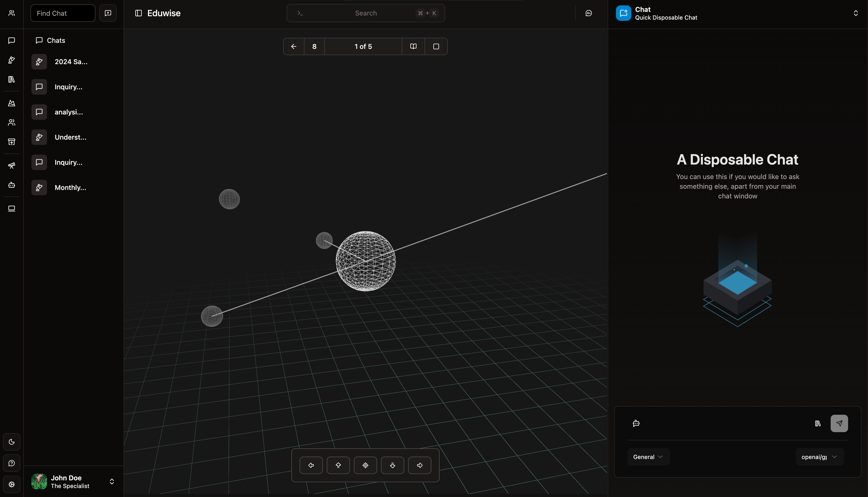This screenshot has width=868, height=497.
Task: Open the library books icon in left rail
Action: (12, 79)
